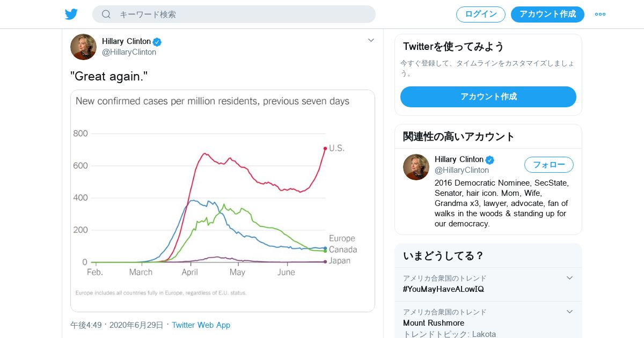Open the tweet's chart image
The width and height of the screenshot is (644, 338).
[x=223, y=201]
